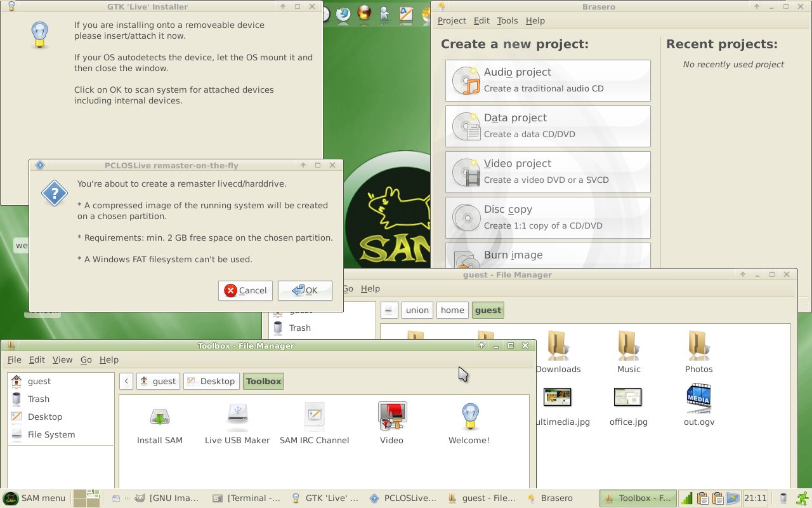Screen dimensions: 812x508
Task: Open the SAM menu on the taskbar
Action: pos(35,498)
